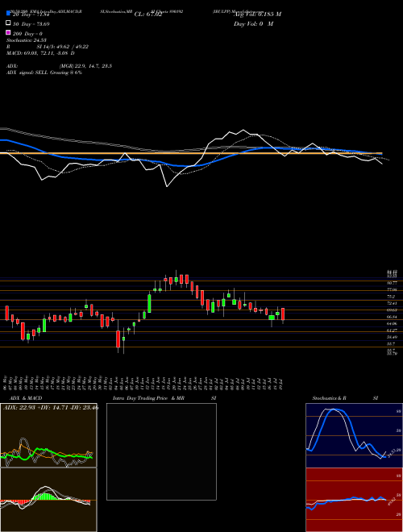Image resolution: width=403 pixels, height=532 pixels.
Task: Click the 72.41 price level label
Action: click(393, 303)
